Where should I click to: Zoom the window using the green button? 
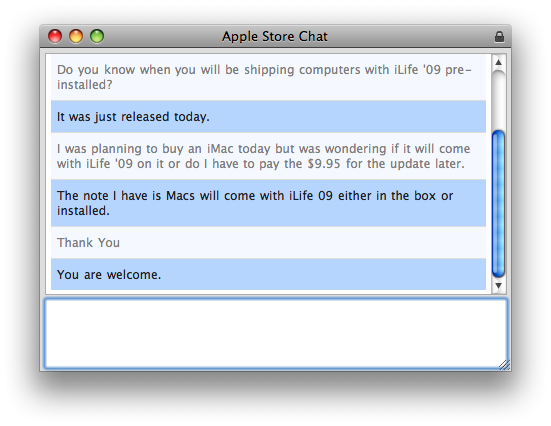tap(97, 36)
